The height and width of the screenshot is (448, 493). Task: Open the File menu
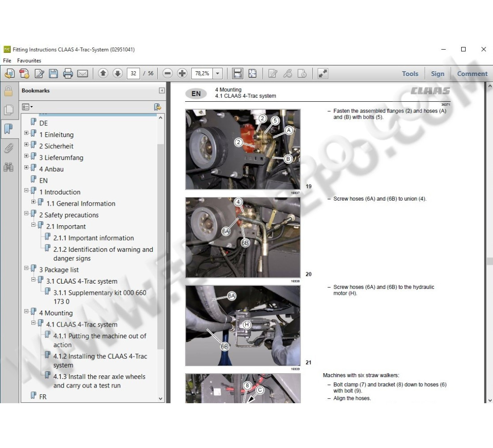pyautogui.click(x=7, y=60)
